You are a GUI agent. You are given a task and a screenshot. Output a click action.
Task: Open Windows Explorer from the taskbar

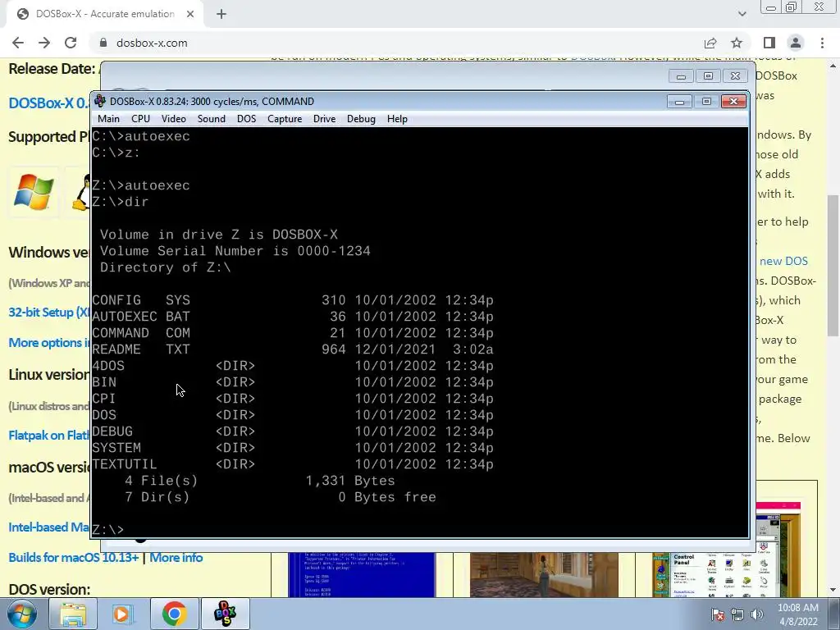click(73, 614)
